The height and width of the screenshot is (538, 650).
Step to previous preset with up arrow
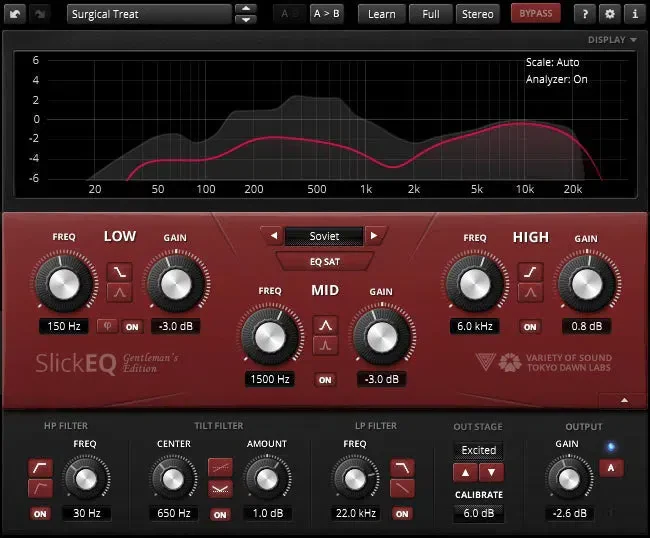[x=246, y=9]
